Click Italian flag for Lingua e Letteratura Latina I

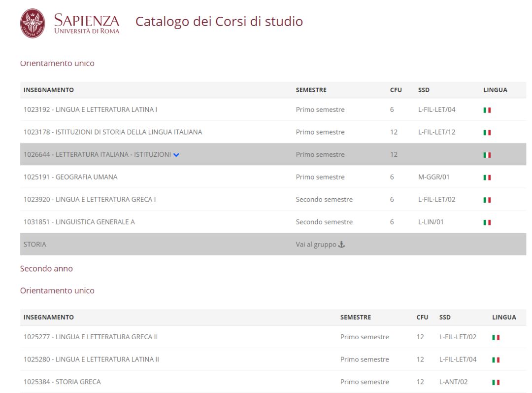click(487, 110)
